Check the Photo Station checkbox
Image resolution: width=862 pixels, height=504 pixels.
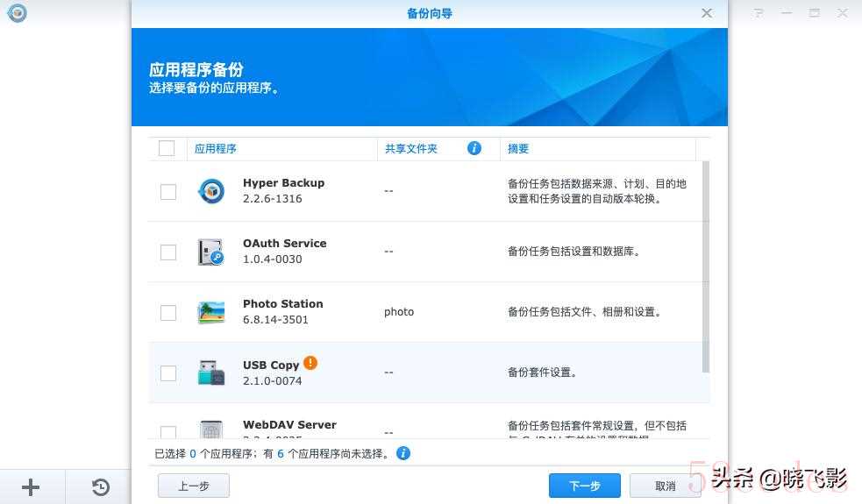(x=168, y=313)
